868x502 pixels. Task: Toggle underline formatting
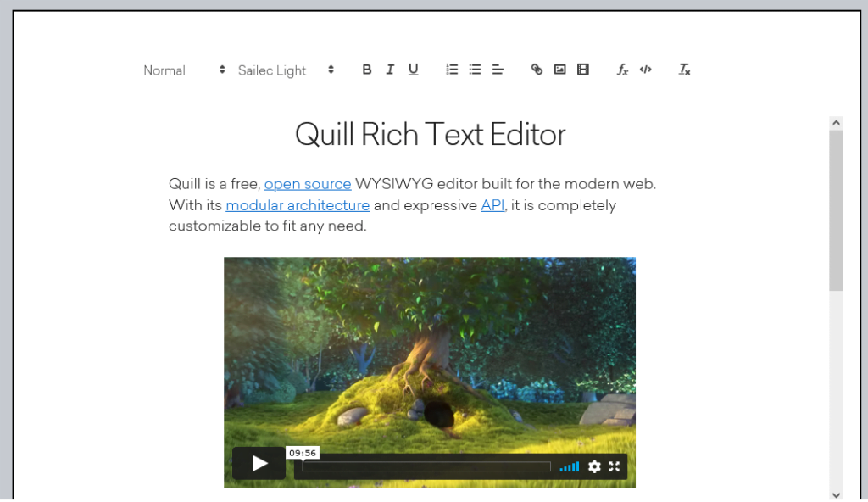(413, 70)
